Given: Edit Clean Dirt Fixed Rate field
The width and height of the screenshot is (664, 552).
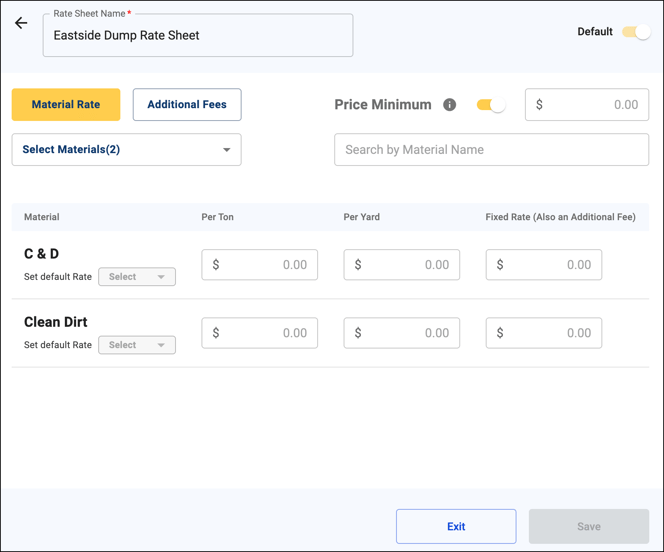Looking at the screenshot, I should coord(544,333).
